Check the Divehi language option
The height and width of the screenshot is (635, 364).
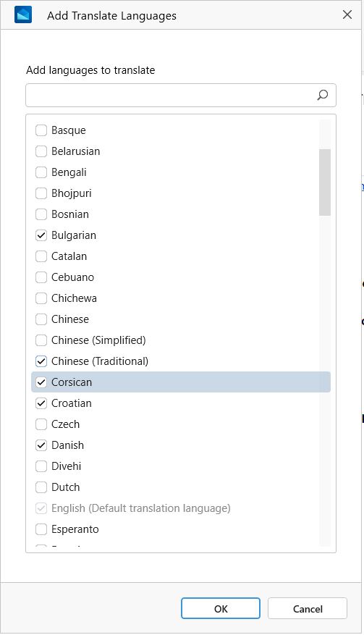click(x=41, y=466)
